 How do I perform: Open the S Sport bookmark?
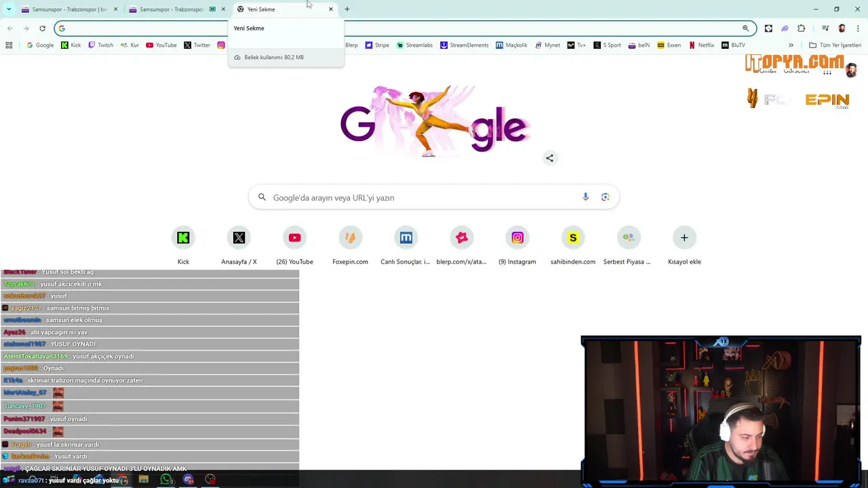coord(607,45)
